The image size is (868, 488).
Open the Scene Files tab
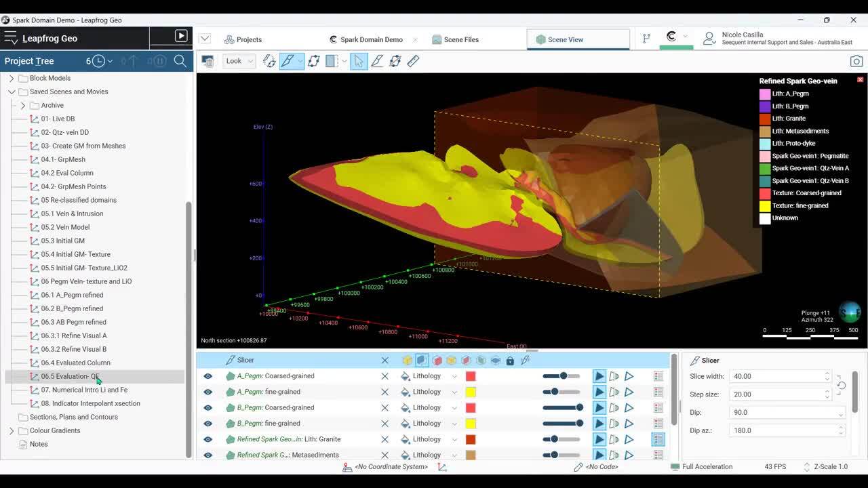(455, 39)
